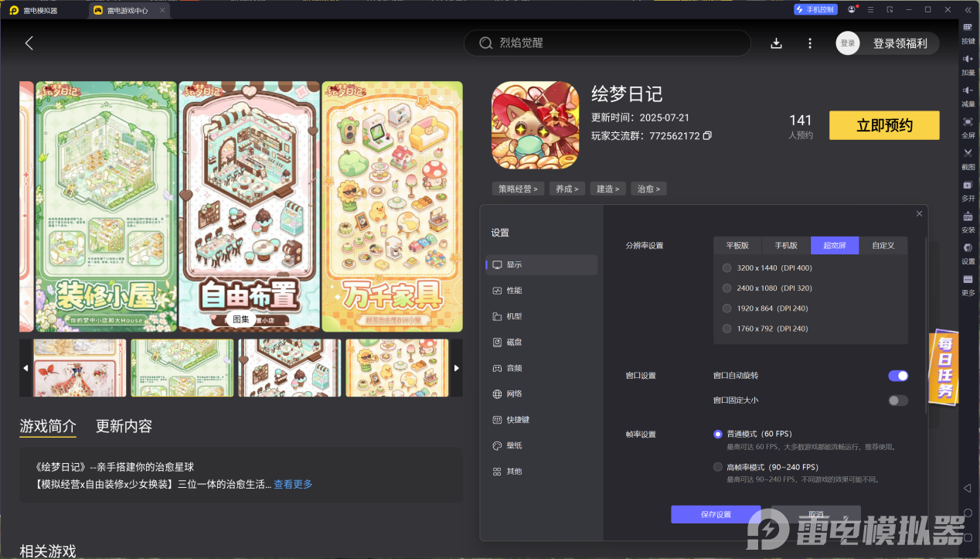
Task: Take a screenshot with 截图 icon
Action: click(968, 158)
